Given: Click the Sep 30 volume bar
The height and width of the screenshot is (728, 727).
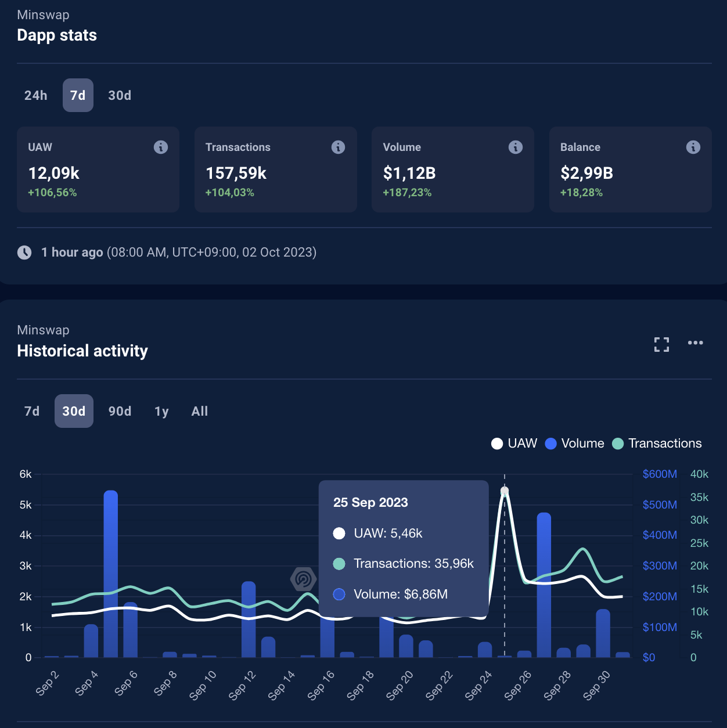Looking at the screenshot, I should [603, 633].
